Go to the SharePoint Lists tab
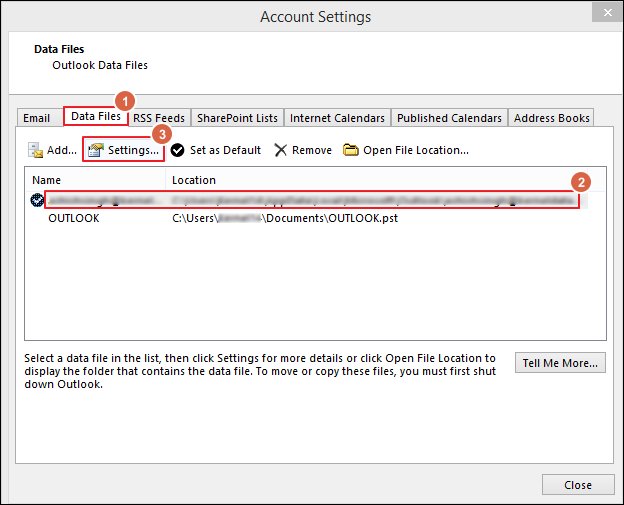 pos(237,118)
